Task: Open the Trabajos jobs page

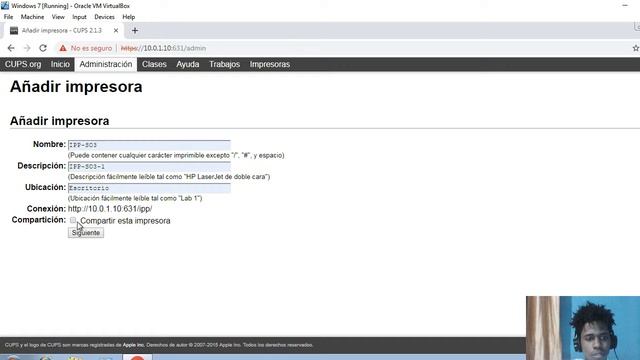Action: pos(224,64)
